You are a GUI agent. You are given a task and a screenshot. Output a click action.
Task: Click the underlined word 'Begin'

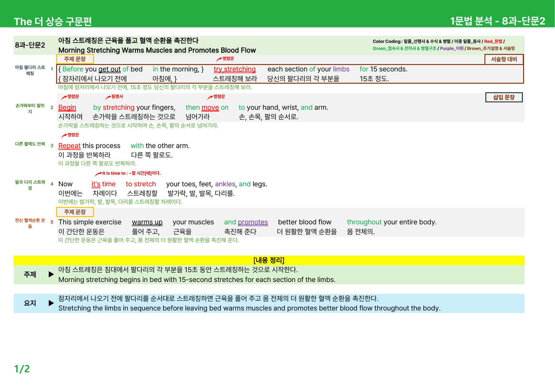[x=67, y=108]
